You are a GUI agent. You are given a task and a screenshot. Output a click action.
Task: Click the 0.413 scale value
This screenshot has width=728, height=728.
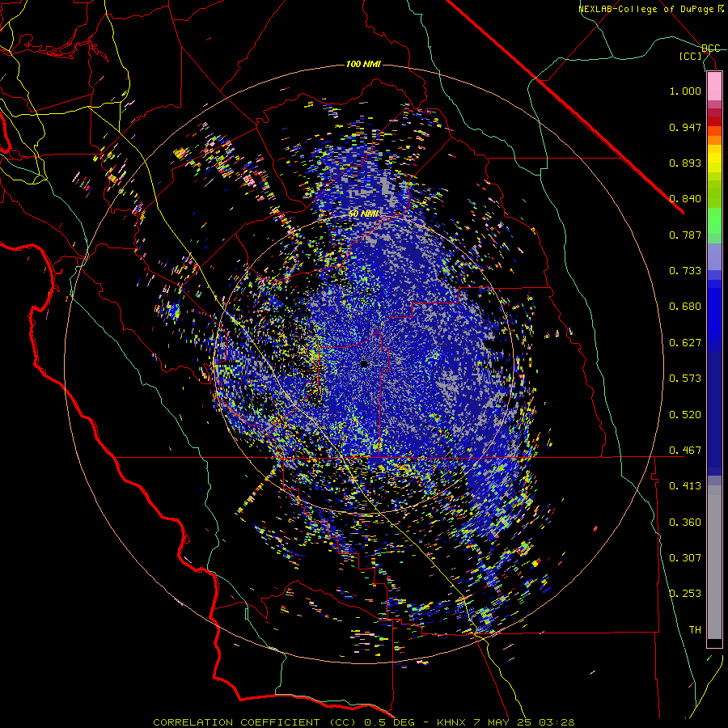tap(685, 486)
